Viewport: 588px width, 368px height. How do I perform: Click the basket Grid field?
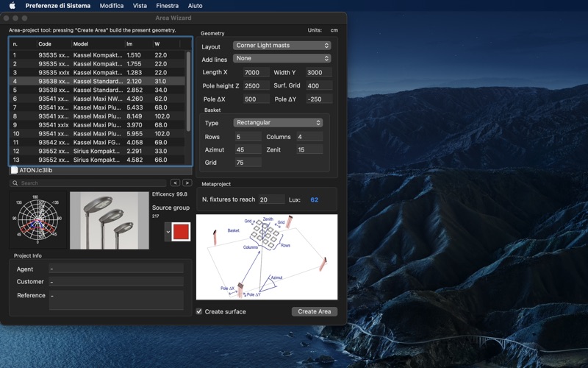click(248, 163)
